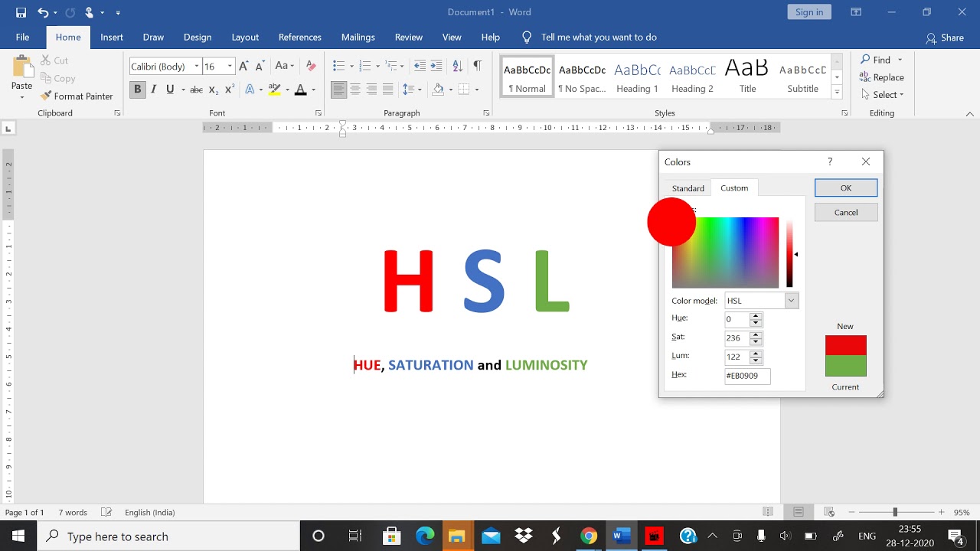Click the Hex color input field
The width and height of the screenshot is (980, 551).
click(747, 376)
